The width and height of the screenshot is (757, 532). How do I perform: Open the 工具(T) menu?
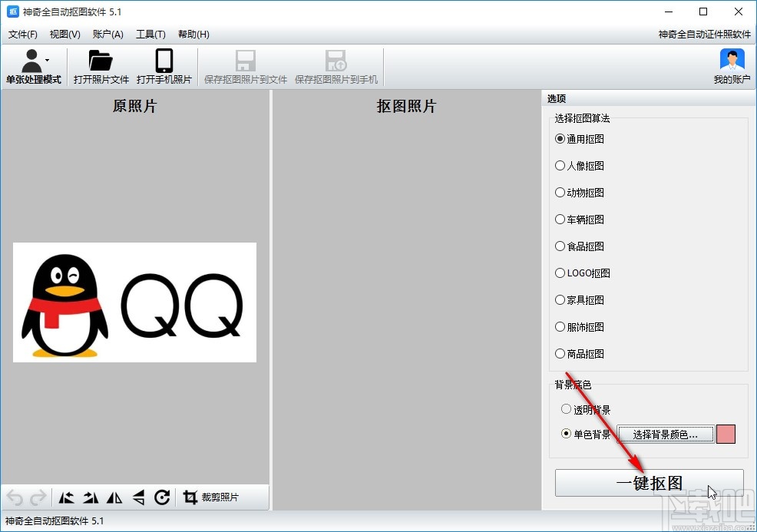(x=150, y=35)
